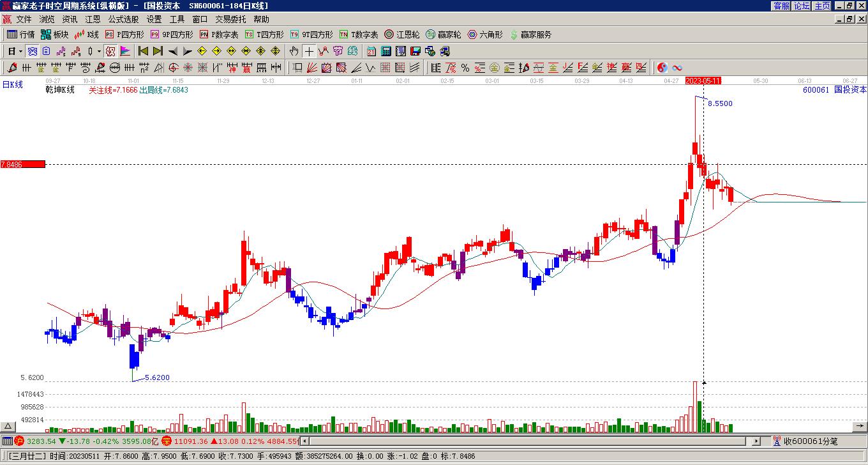Open the 9T四方形 tool
868x465 pixels.
coord(311,34)
